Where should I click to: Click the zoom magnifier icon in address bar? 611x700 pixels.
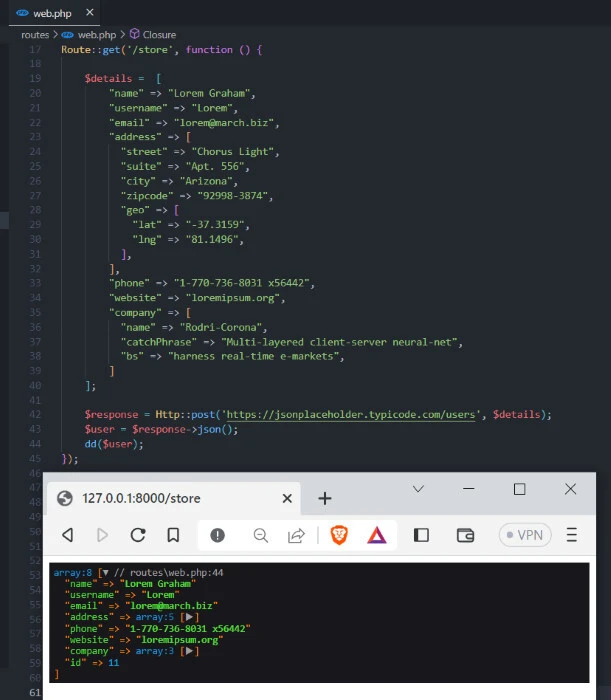click(261, 535)
